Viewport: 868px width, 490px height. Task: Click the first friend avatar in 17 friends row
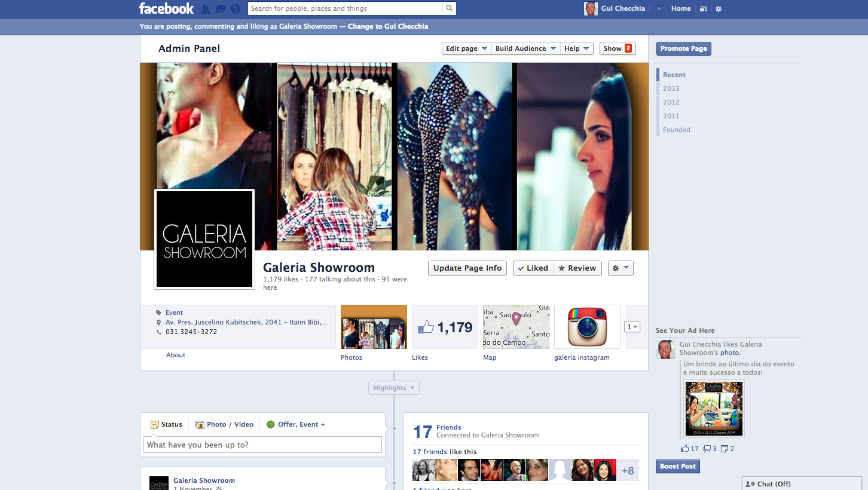423,470
